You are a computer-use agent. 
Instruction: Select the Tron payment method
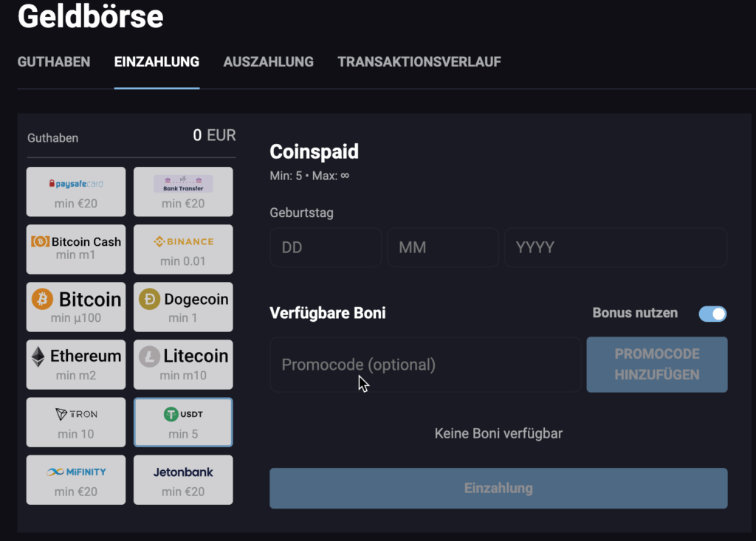tap(75, 421)
